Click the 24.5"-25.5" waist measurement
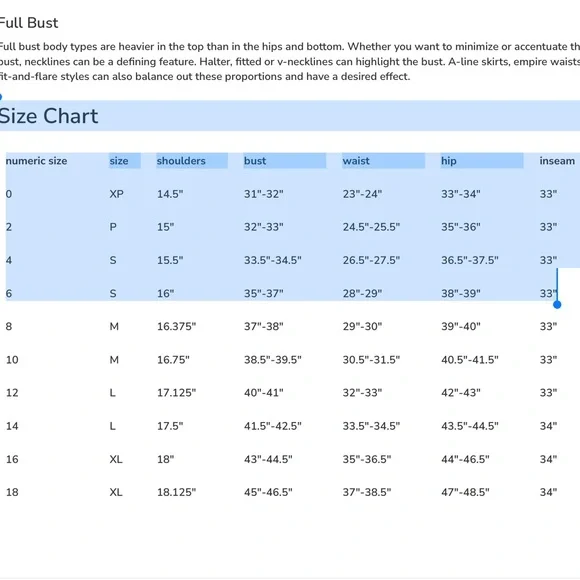The width and height of the screenshot is (580, 580). [371, 227]
